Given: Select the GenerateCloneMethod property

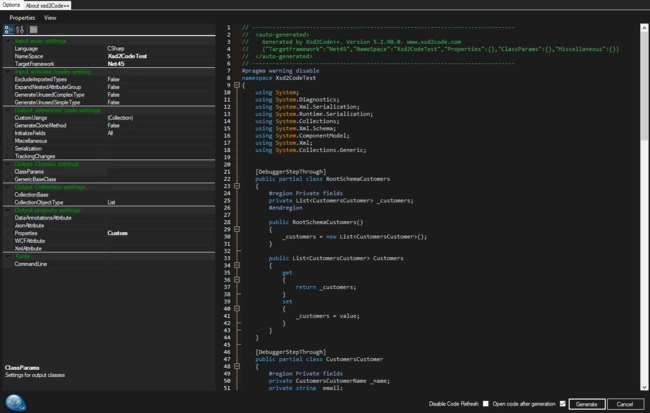Looking at the screenshot, I should pyautogui.click(x=40, y=126).
